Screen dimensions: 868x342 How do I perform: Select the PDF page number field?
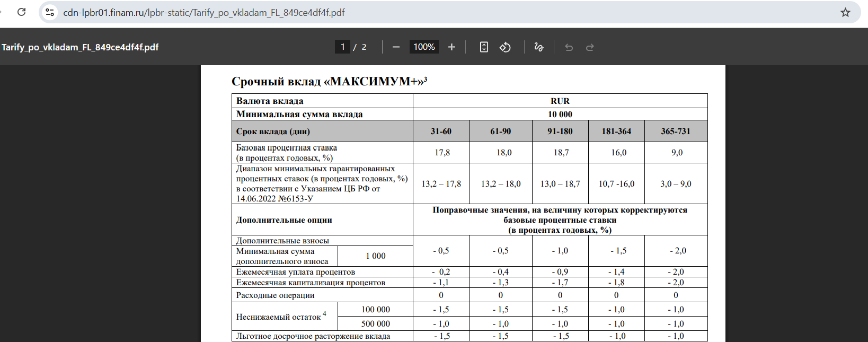coord(343,47)
